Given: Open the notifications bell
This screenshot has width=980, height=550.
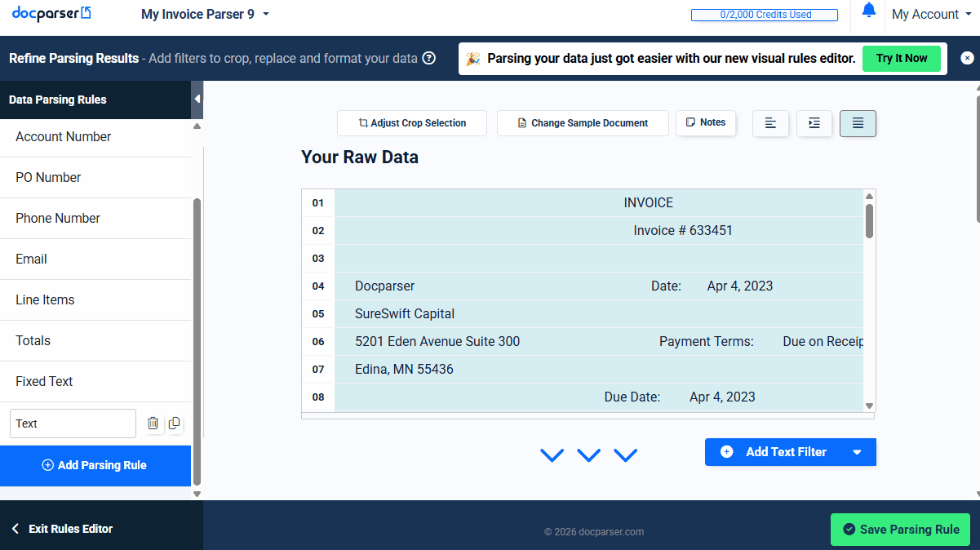Looking at the screenshot, I should (x=868, y=11).
